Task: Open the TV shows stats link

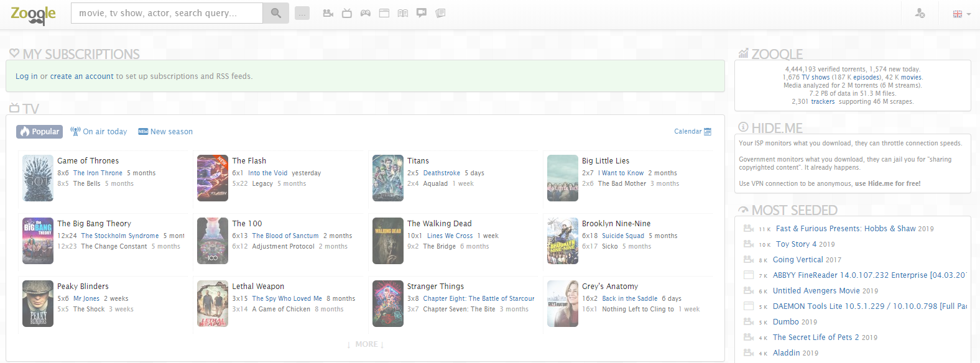Action: 816,78
